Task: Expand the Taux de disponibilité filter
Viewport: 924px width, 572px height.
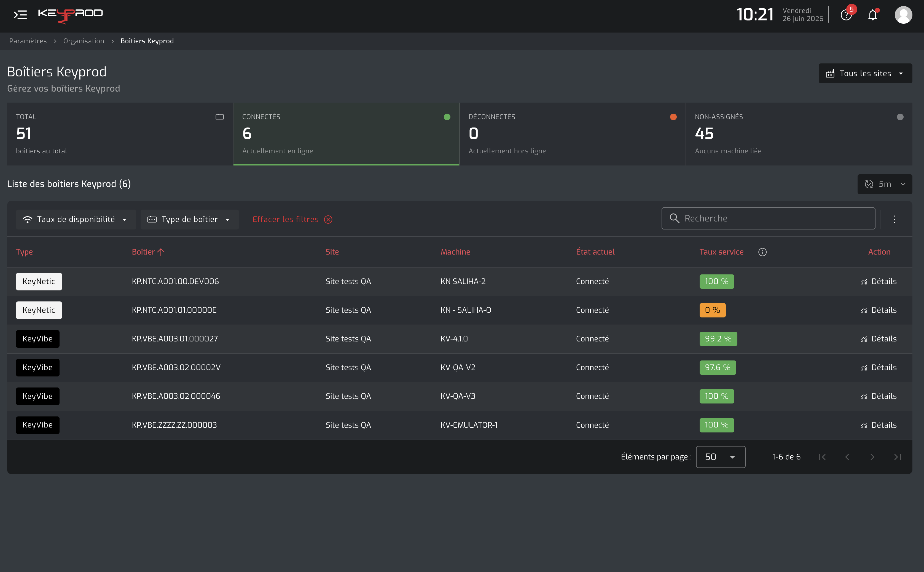Action: click(x=76, y=220)
